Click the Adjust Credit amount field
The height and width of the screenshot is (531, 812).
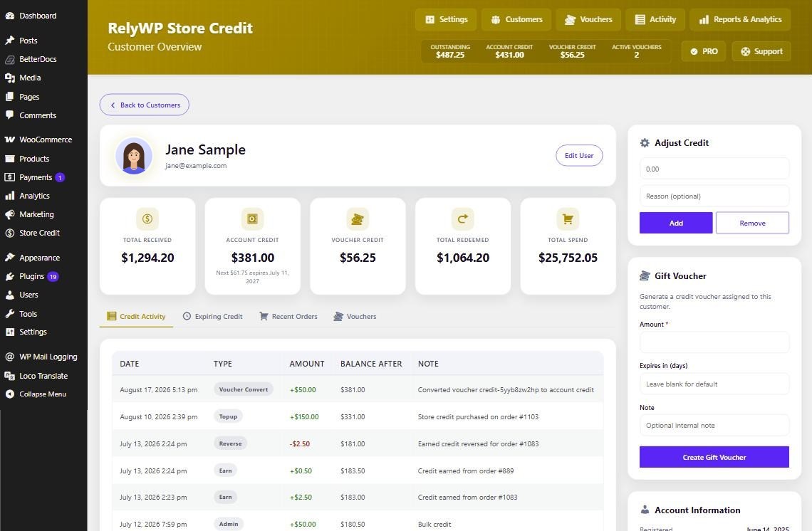pos(714,169)
